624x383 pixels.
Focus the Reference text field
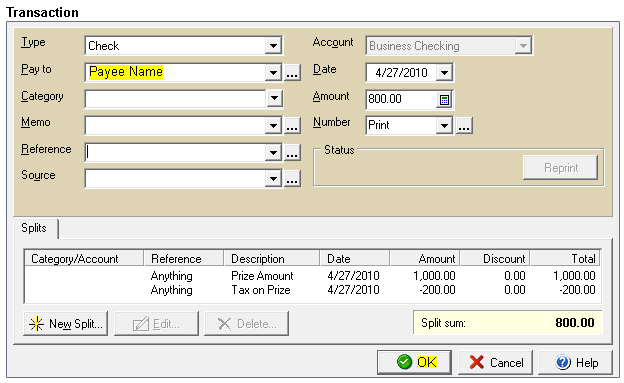[x=175, y=152]
